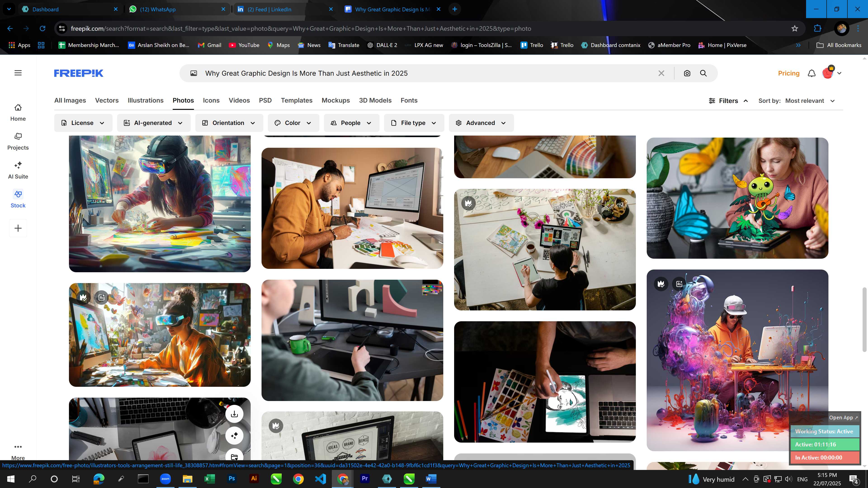Download the illustrator tools photo
This screenshot has width=868, height=488.
(x=235, y=414)
